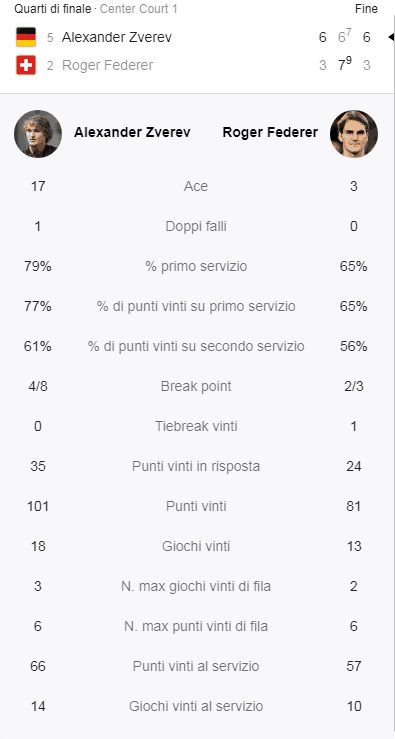The width and height of the screenshot is (395, 739).
Task: Select bold Roger Federer stats header
Action: 270,132
